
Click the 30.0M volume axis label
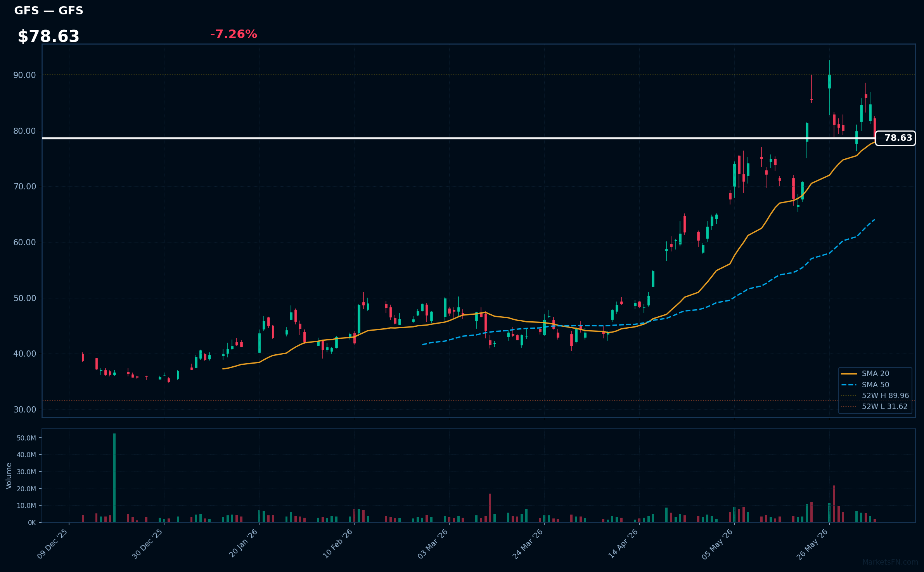(x=26, y=472)
